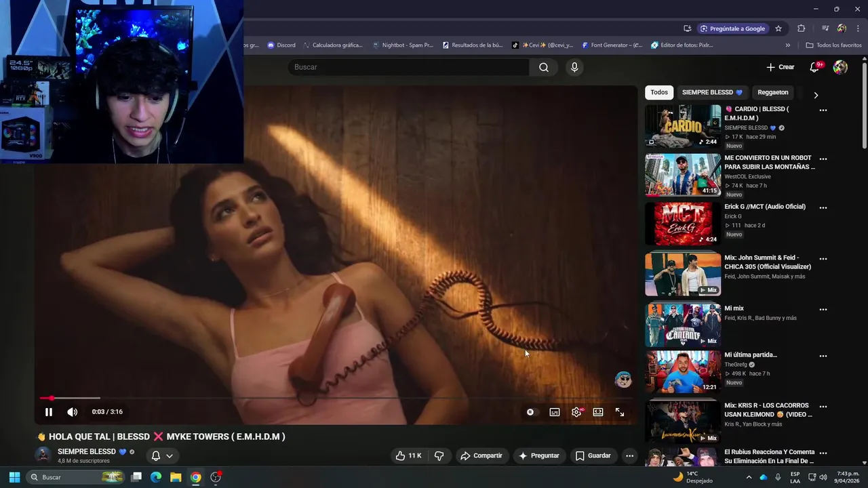The image size is (868, 488).
Task: Open options for ME CONVIERTO EN UN ROBOT
Action: (x=823, y=159)
